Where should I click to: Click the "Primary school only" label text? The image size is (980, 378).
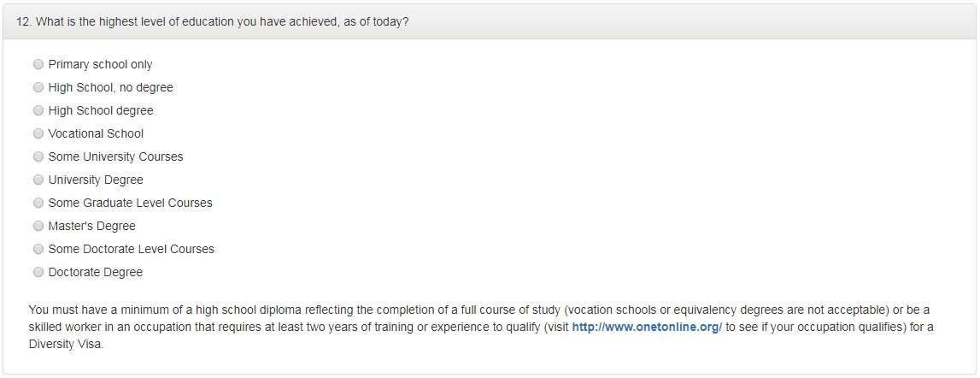click(x=101, y=64)
